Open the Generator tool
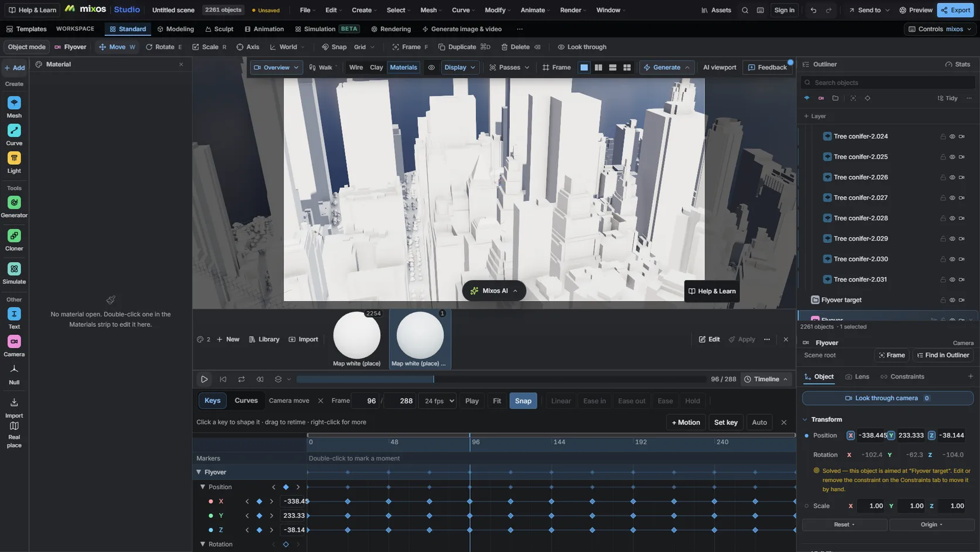980x552 pixels. click(14, 206)
